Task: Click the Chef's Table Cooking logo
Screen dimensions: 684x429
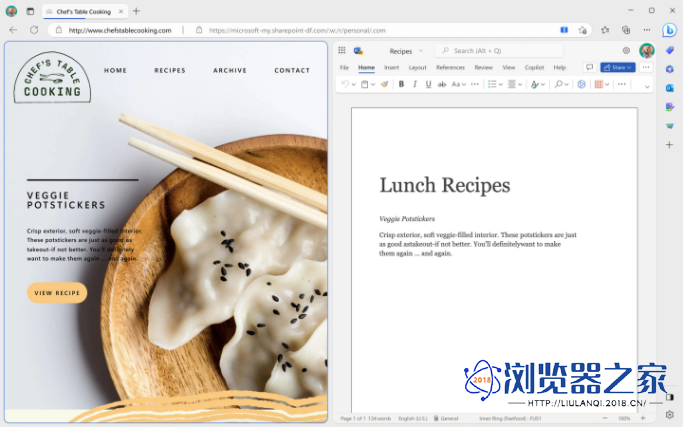Action: coord(52,78)
